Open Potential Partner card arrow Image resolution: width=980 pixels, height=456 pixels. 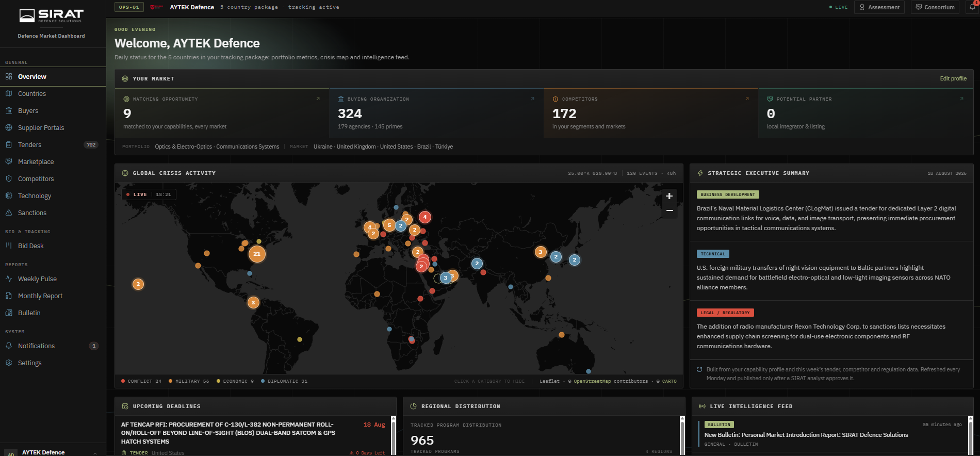962,99
